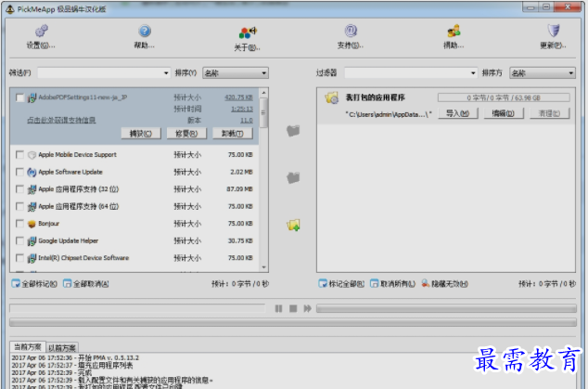Open the 支持 support icon

tap(351, 31)
